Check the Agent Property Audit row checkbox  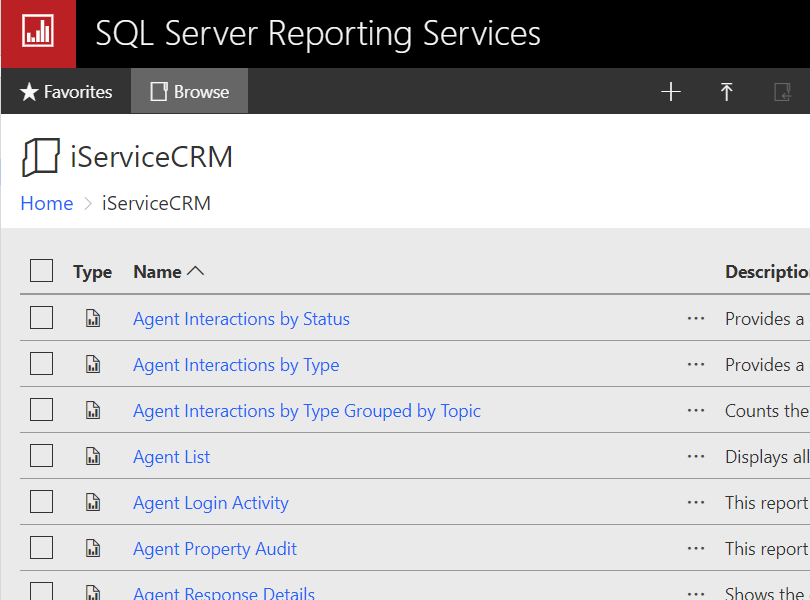tap(41, 547)
